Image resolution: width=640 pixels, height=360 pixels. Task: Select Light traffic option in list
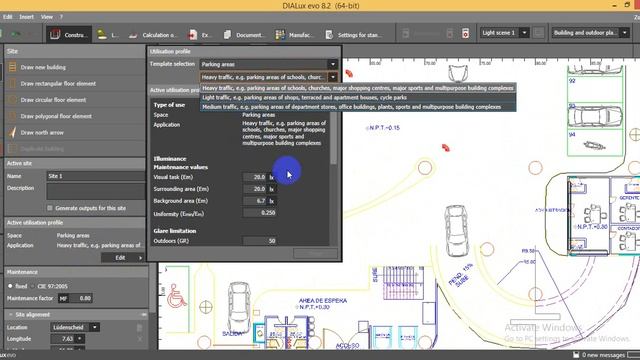coord(358,98)
